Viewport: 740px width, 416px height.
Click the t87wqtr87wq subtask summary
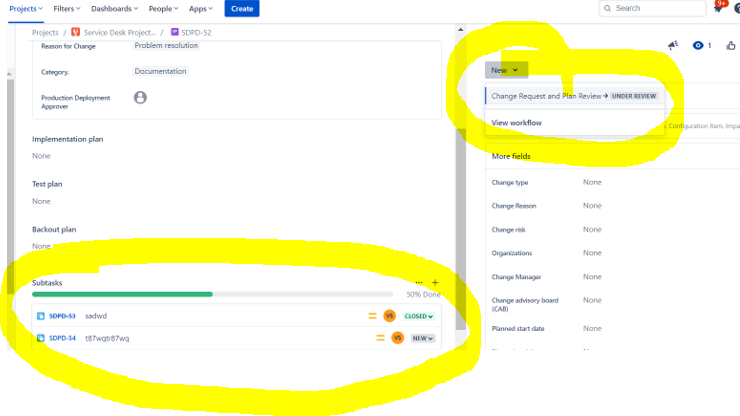tap(107, 338)
